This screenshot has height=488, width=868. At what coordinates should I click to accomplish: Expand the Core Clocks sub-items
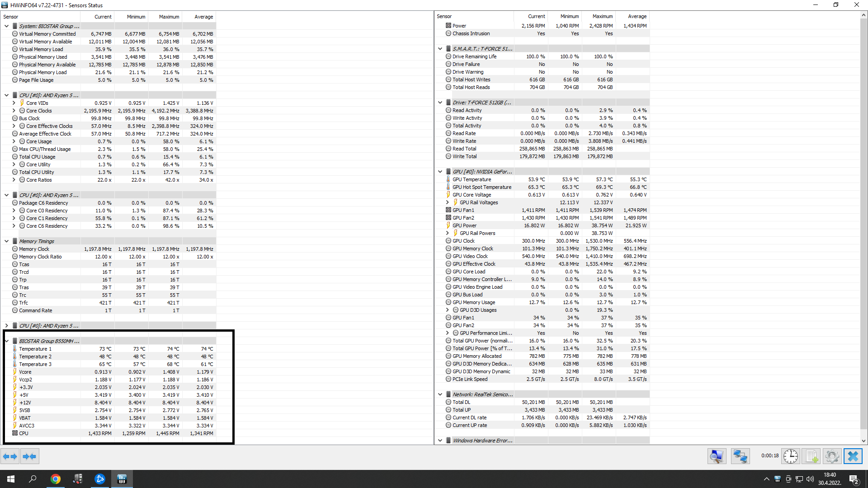14,111
